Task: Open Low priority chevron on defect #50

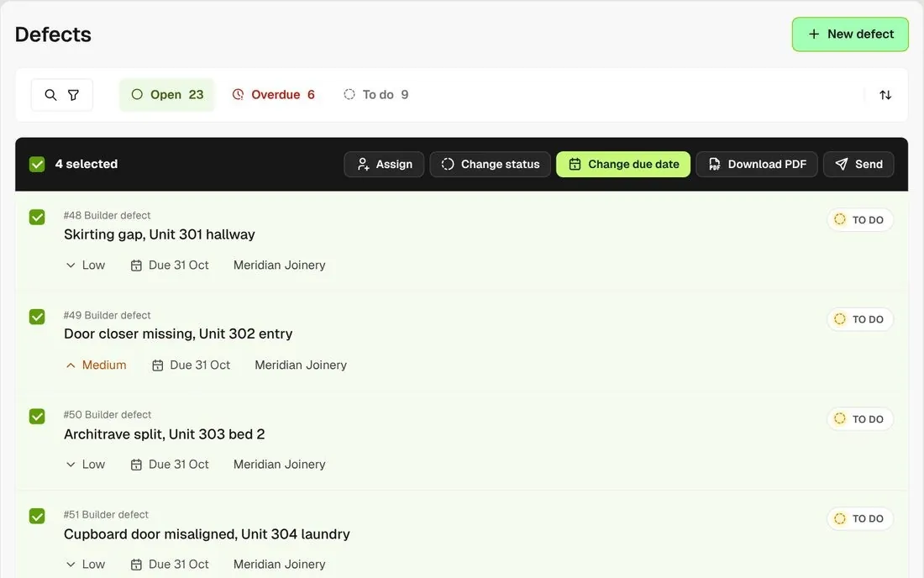Action: 71,465
